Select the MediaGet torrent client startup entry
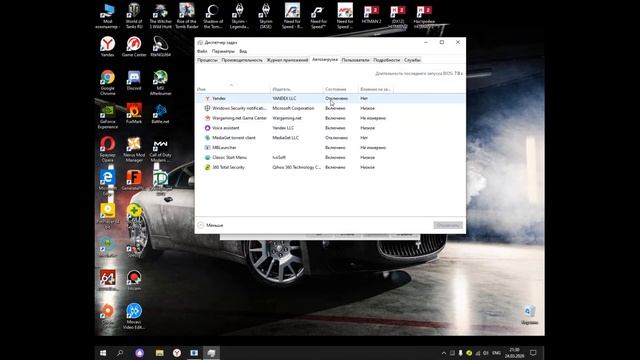This screenshot has width=640, height=360. tap(330, 138)
